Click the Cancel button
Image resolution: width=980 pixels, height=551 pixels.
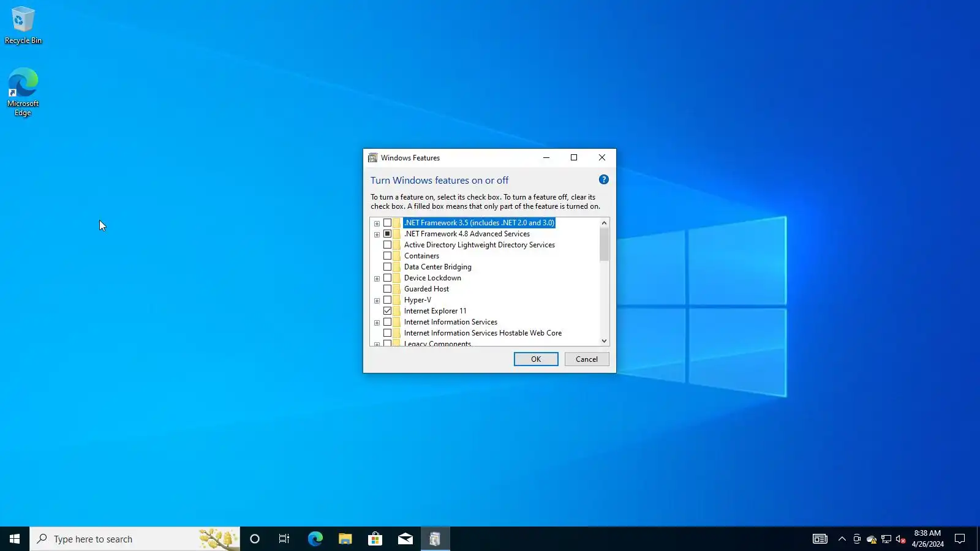(x=587, y=359)
